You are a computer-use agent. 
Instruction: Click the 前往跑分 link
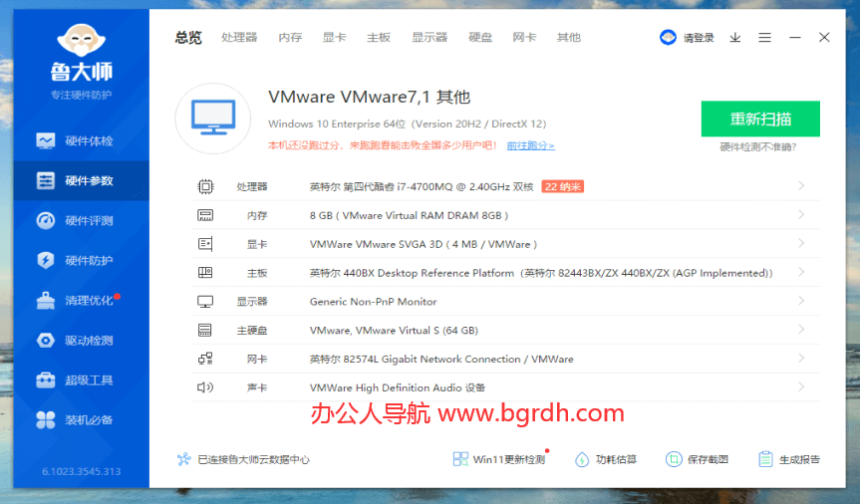[530, 145]
